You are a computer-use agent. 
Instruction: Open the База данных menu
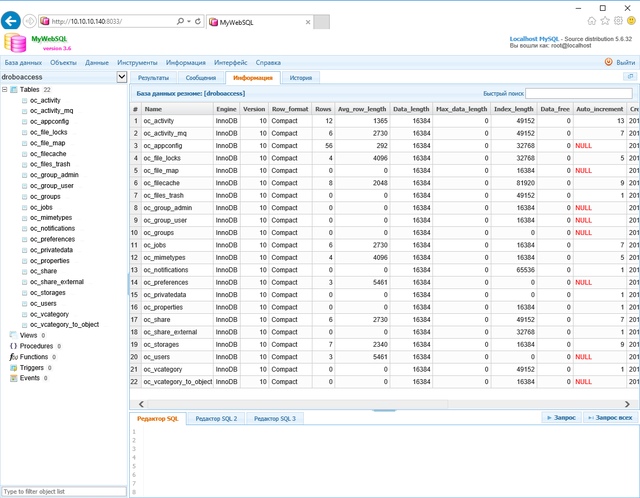23,62
